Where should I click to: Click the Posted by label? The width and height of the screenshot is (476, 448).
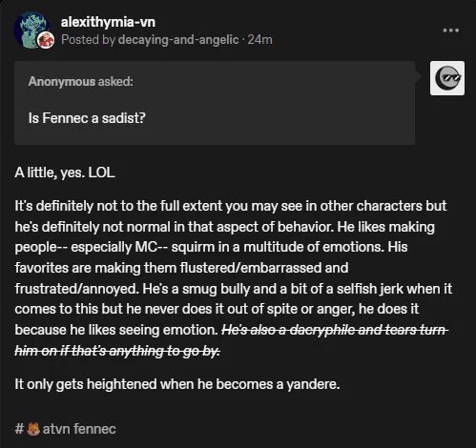click(88, 40)
